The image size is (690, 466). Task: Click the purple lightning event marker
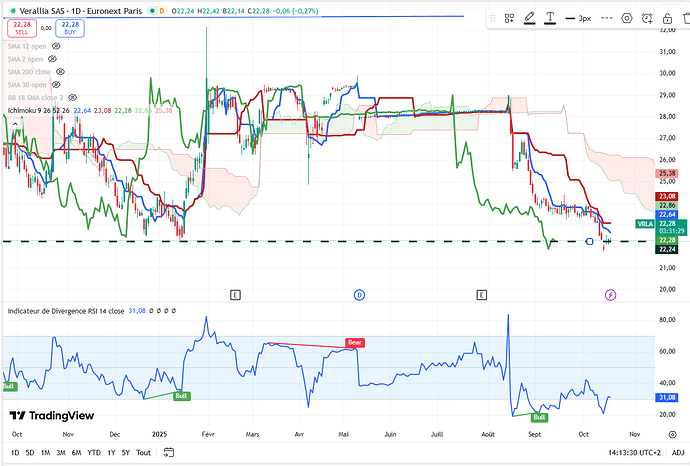[x=611, y=295]
